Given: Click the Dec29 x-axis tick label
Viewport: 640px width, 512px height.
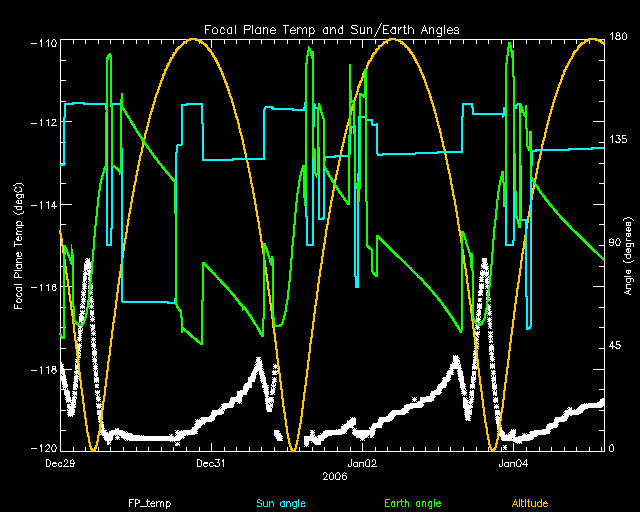Looking at the screenshot, I should click(x=61, y=463).
